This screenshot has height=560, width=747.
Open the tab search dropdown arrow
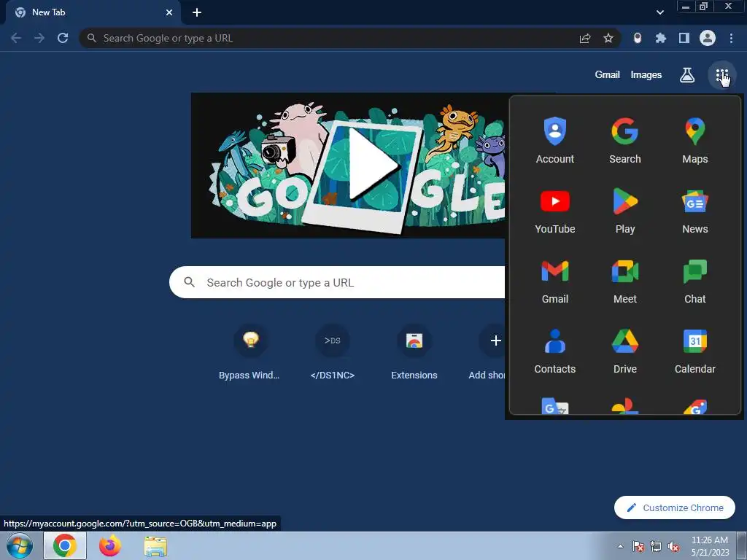[x=659, y=12]
